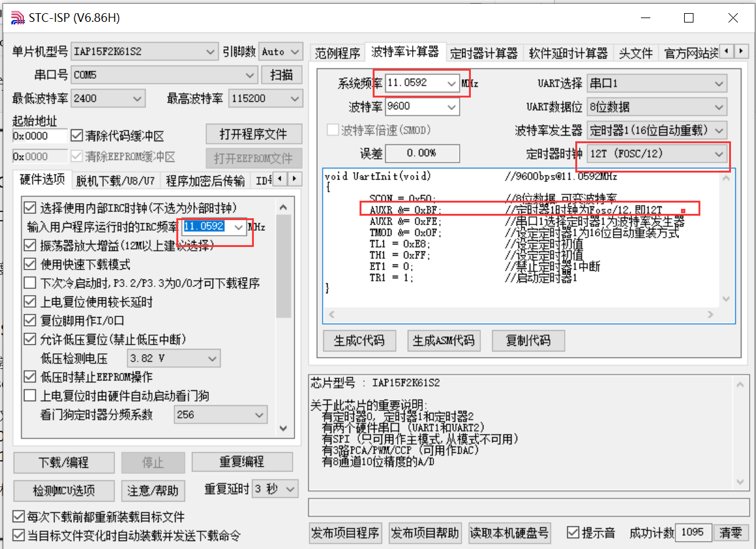The image size is (756, 549).
Task: Click the download progress bar
Action: [x=529, y=507]
